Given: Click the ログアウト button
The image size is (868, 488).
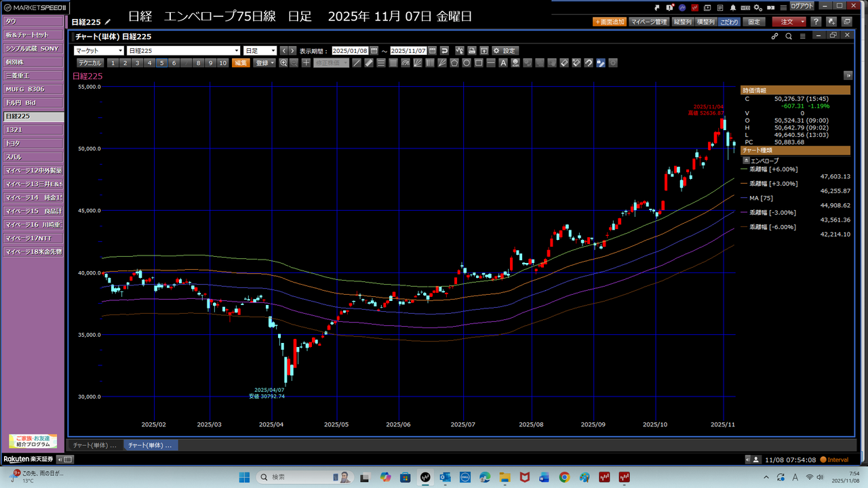Looking at the screenshot, I should point(801,6).
